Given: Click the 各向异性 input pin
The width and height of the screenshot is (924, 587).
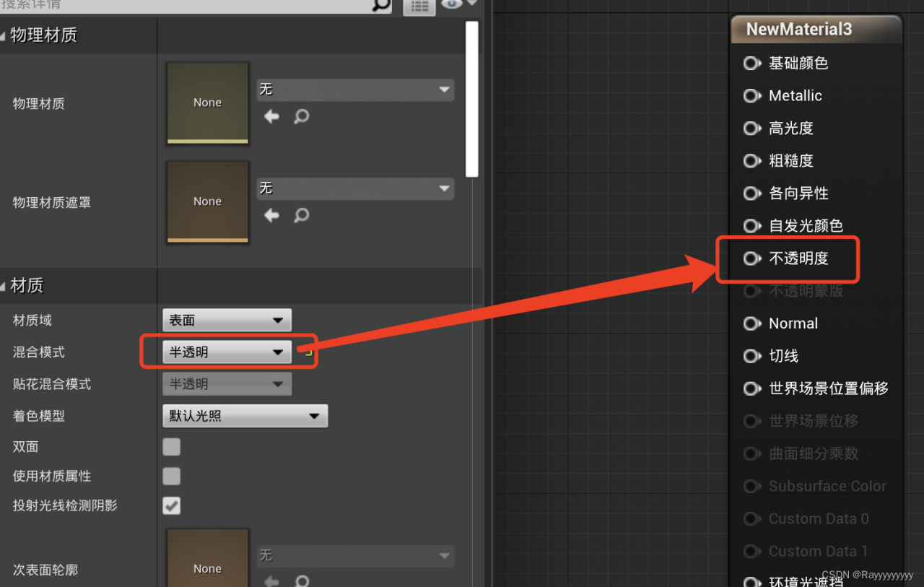Looking at the screenshot, I should pyautogui.click(x=752, y=194).
